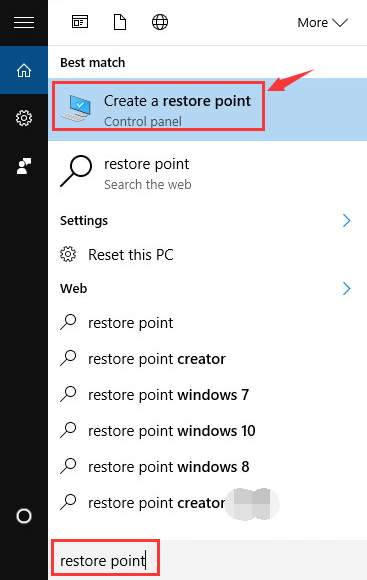This screenshot has width=367, height=580.
Task: Select restore point Search the web
Action: coord(208,174)
